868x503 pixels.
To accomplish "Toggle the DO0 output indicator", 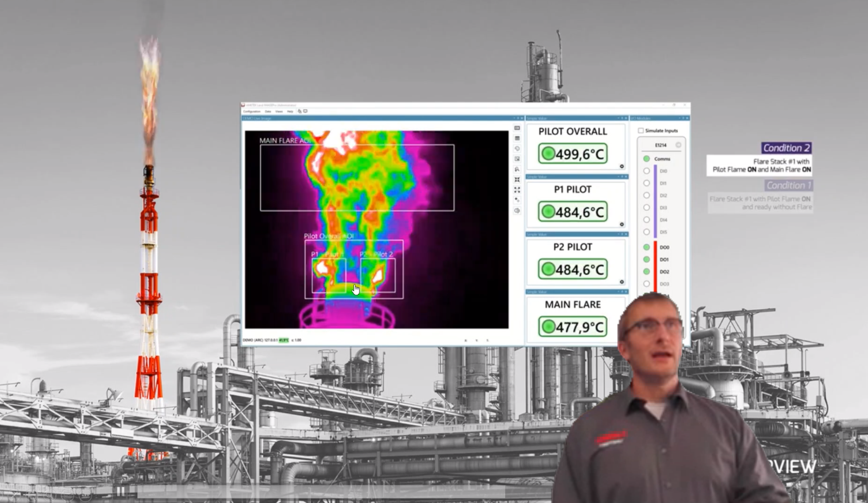I will point(646,247).
